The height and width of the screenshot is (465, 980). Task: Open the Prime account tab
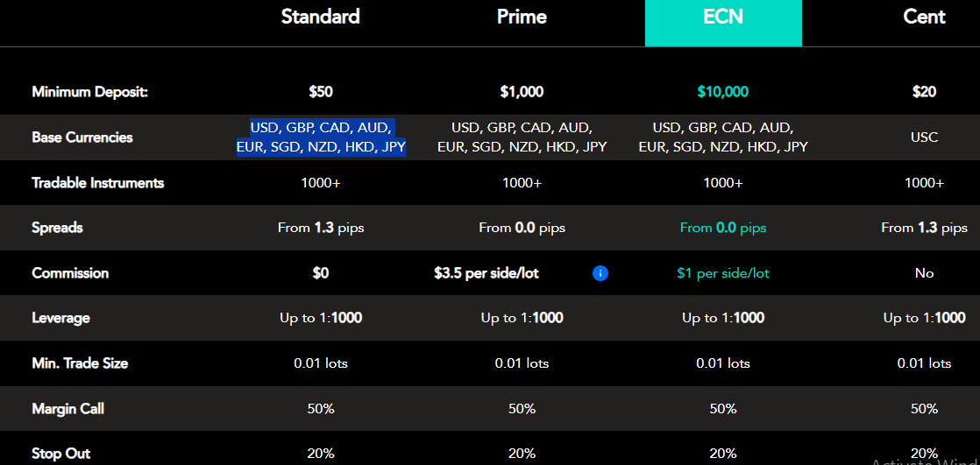coord(522,17)
